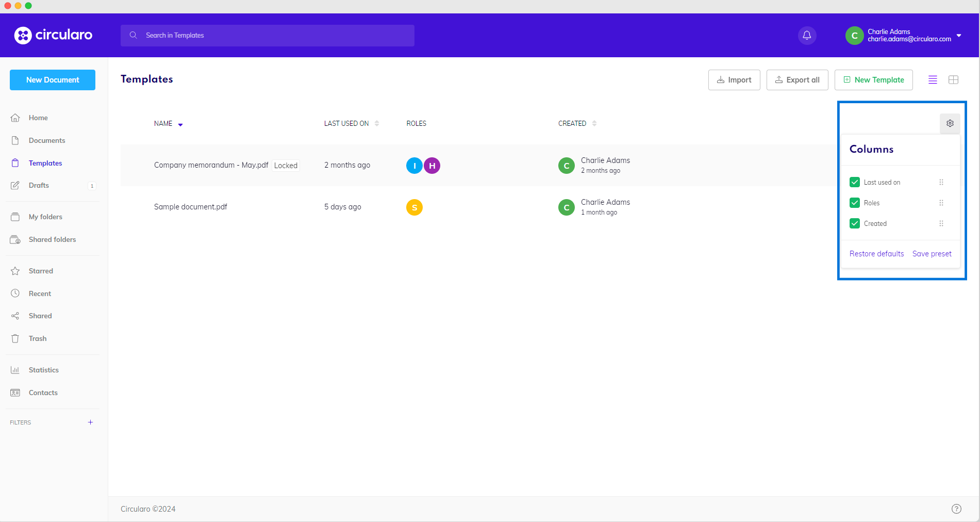Uncheck the Created column
The height and width of the screenshot is (522, 980).
855,223
